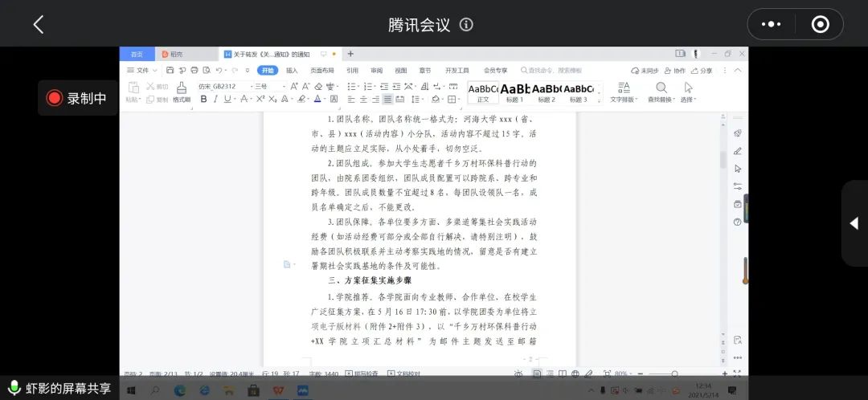Select the 标题 1 heading style
Screen dimensions: 868x400
[x=514, y=89]
